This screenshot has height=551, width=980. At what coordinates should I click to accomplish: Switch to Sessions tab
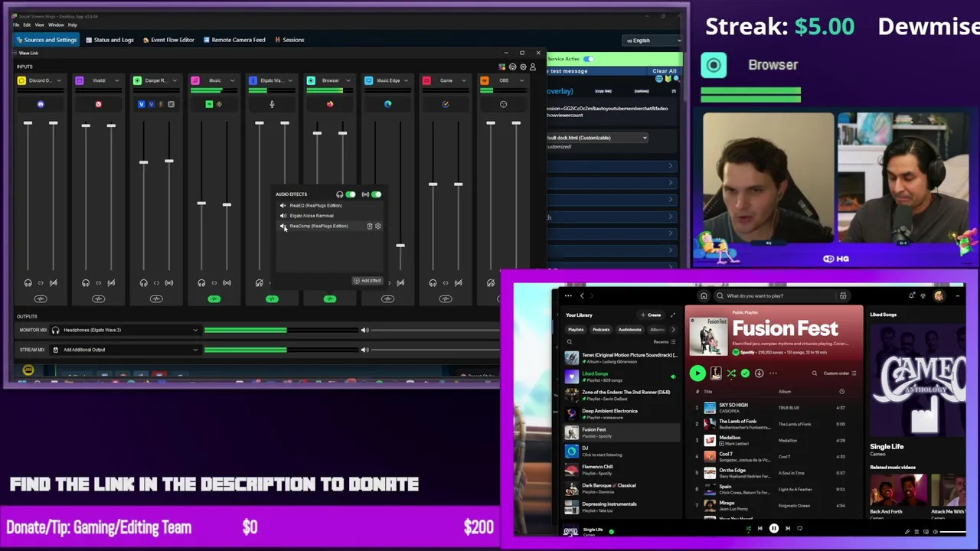289,40
